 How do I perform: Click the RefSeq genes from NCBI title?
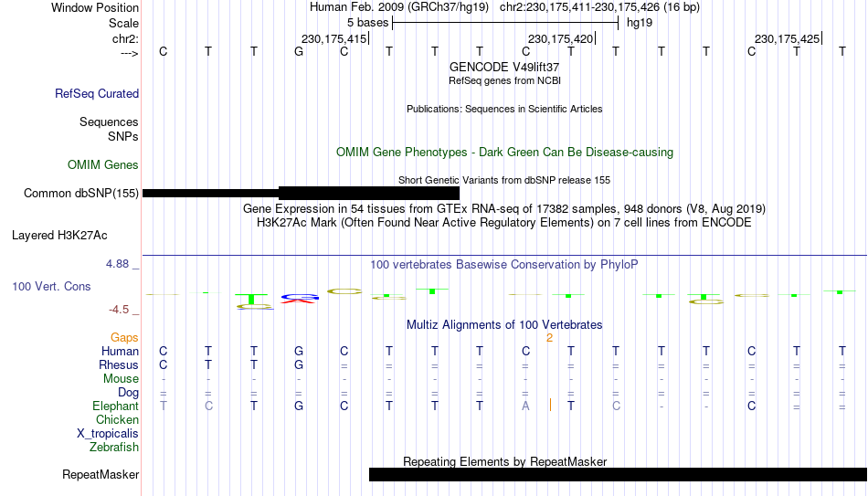(x=504, y=80)
